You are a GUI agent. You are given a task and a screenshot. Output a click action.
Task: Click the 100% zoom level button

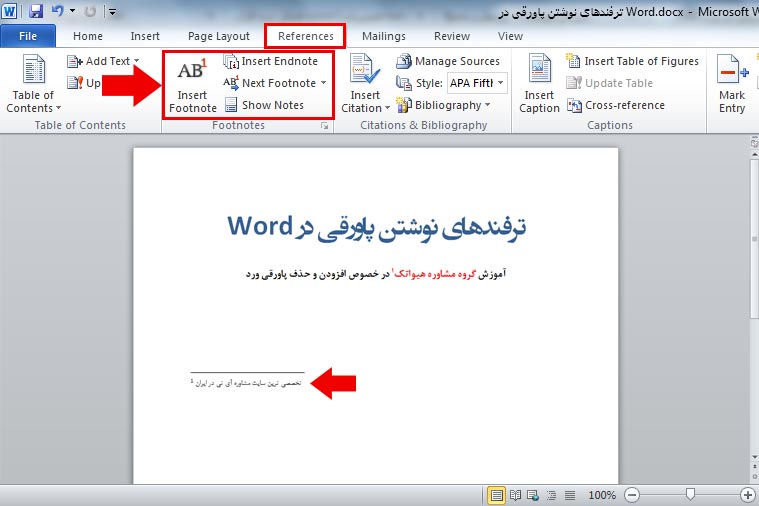(x=602, y=495)
